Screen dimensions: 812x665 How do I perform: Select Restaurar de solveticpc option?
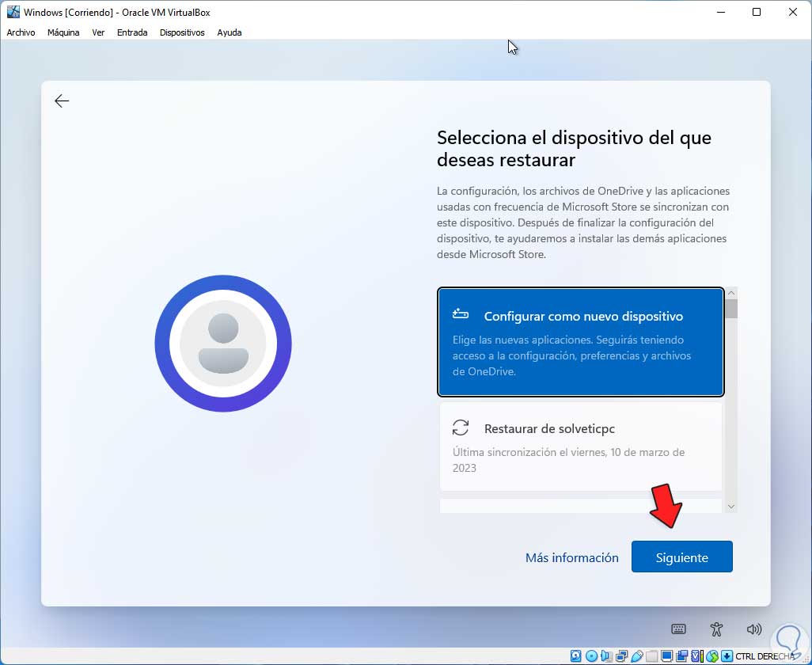coord(581,446)
